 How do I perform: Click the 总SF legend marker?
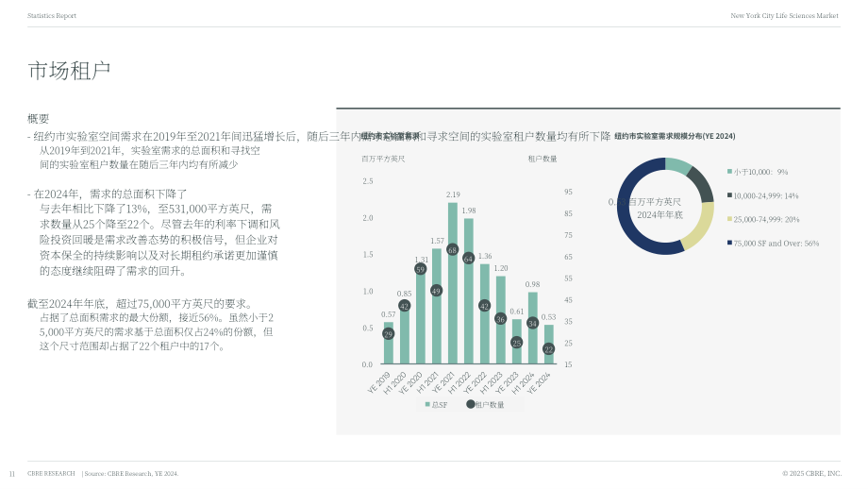427,405
